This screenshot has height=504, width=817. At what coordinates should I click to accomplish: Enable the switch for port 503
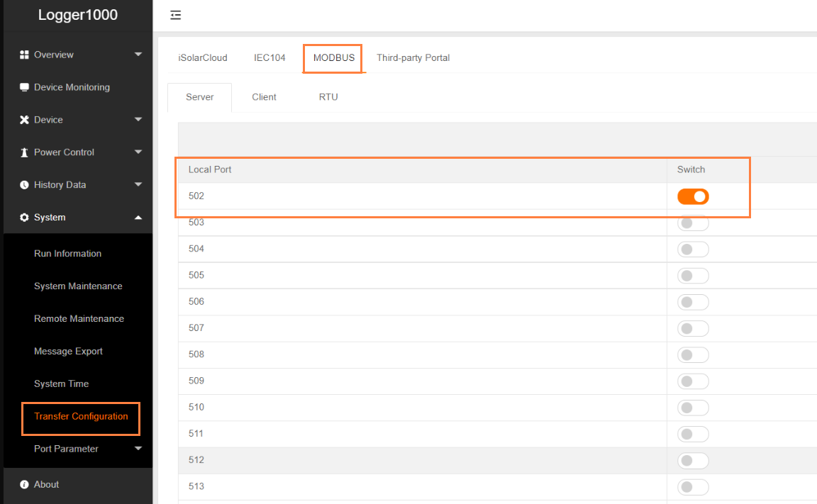(693, 223)
